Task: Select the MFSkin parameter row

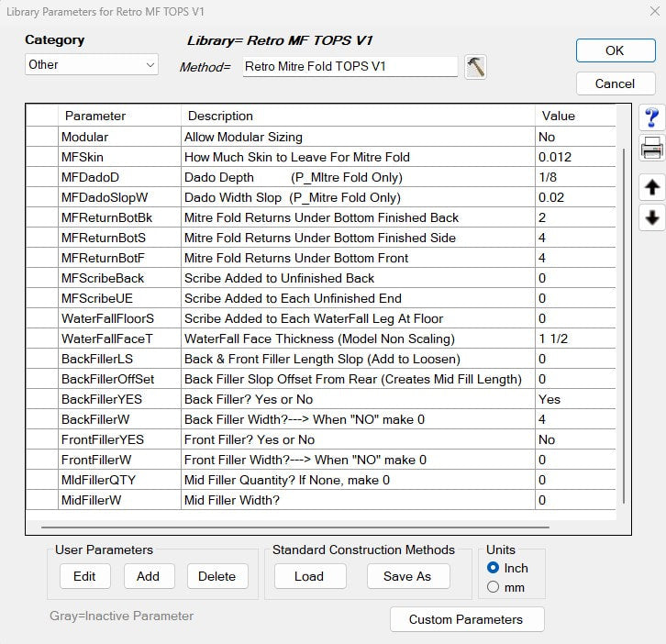Action: click(119, 157)
